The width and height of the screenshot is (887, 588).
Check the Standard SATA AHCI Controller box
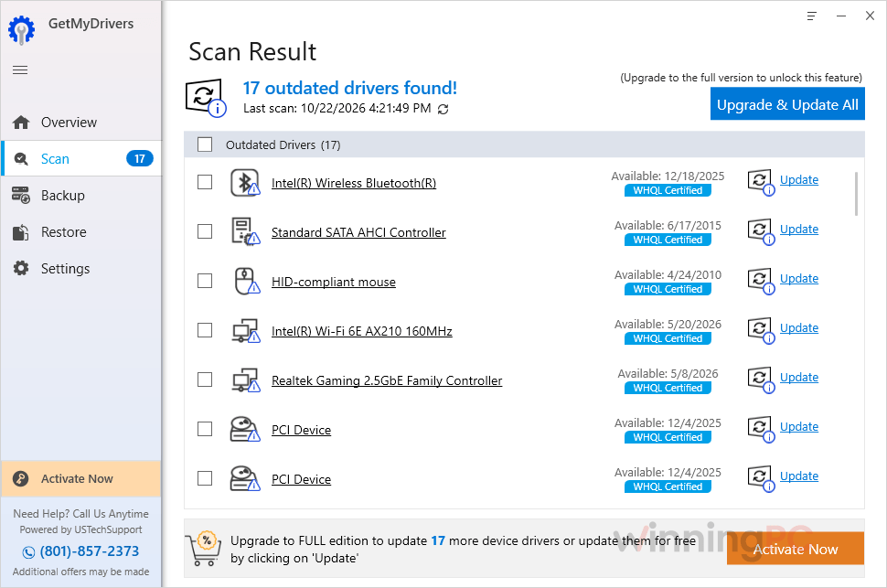point(205,231)
